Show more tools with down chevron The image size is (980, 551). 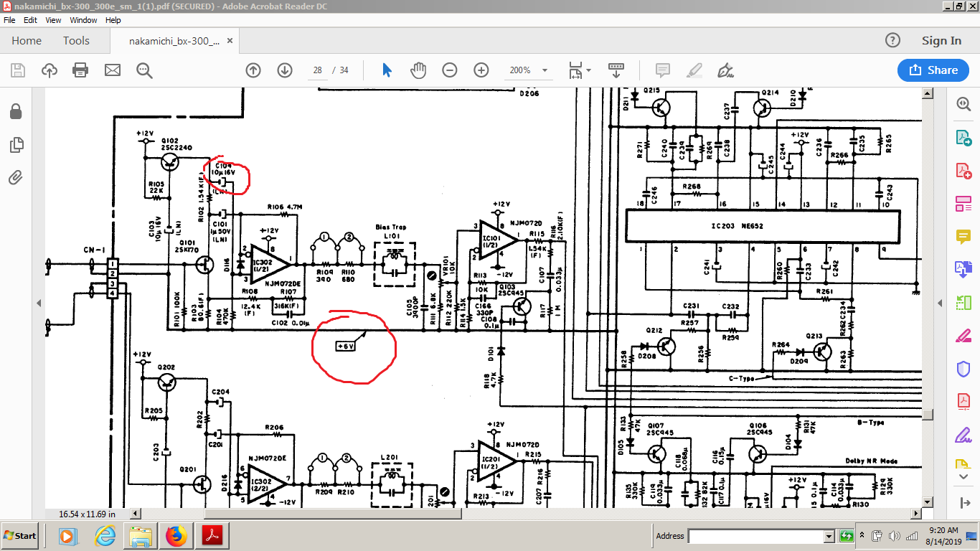963,476
